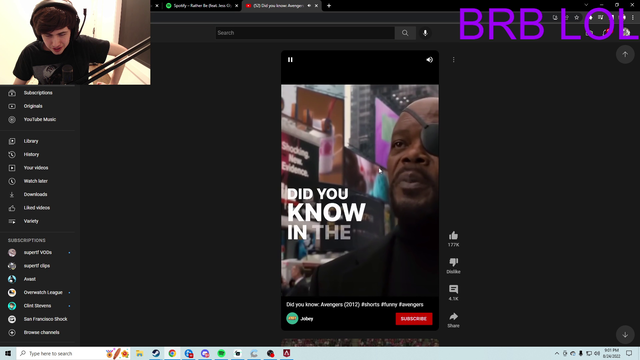Click the Windows taskbar search box
Image resolution: width=640 pixels, height=360 pixels.
point(73,353)
